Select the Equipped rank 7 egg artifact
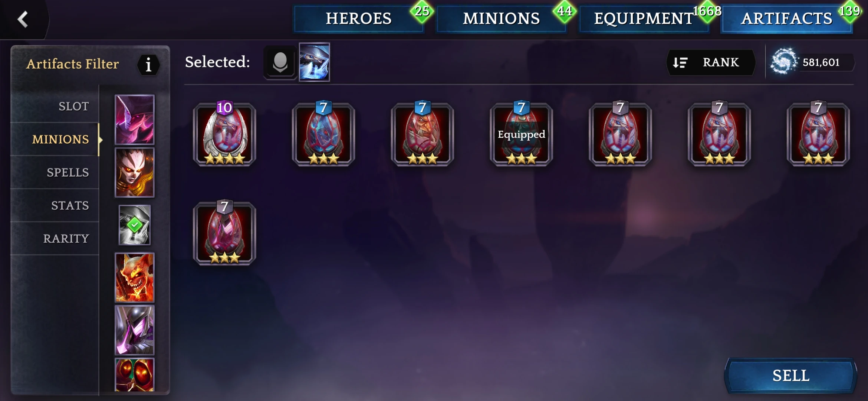This screenshot has width=868, height=401. click(521, 134)
